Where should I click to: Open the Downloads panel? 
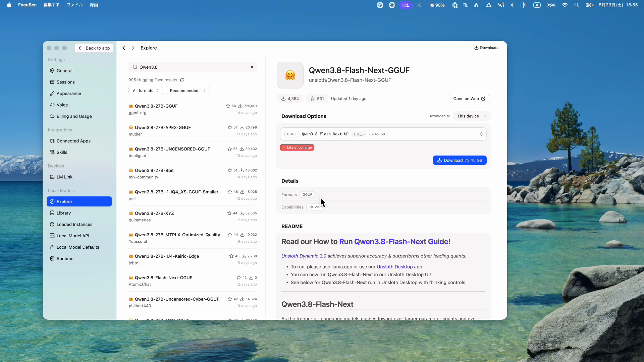(x=487, y=48)
